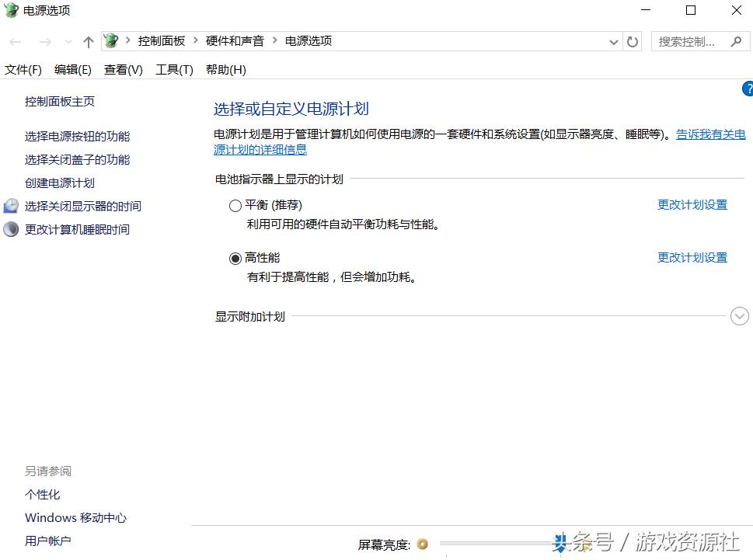Open 选择电源按钮的功能 from the sidebar
This screenshot has height=560, width=753.
pos(77,135)
